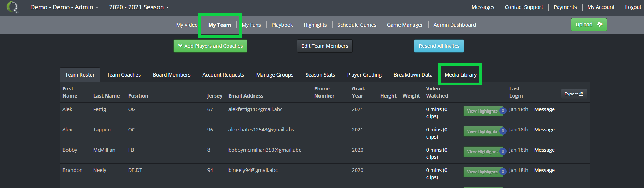Image resolution: width=644 pixels, height=188 pixels.
Task: Click email alexshates12543@gmail.abs
Action: [x=261, y=130]
